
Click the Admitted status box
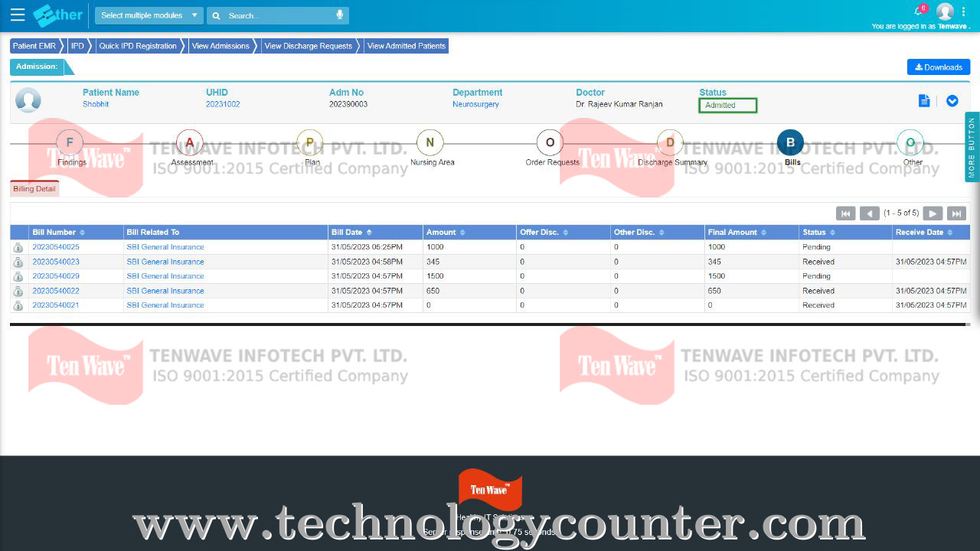[x=728, y=106]
